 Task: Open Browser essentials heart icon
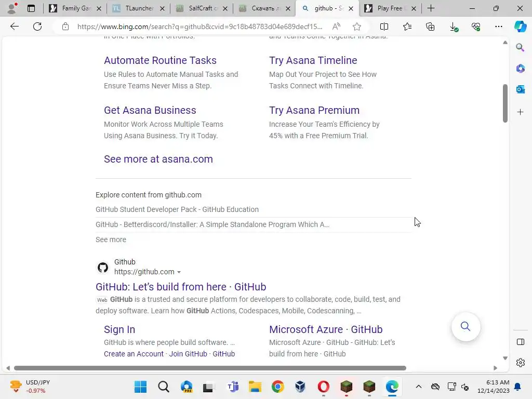click(x=476, y=26)
